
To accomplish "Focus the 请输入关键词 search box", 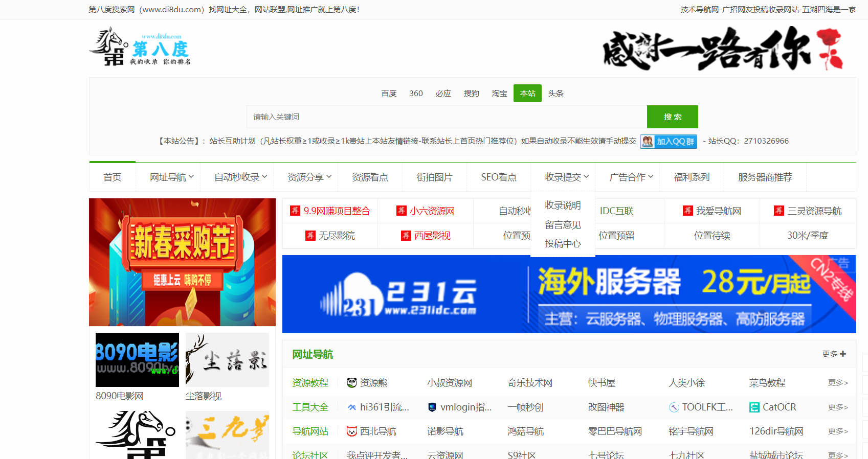I will [x=447, y=117].
